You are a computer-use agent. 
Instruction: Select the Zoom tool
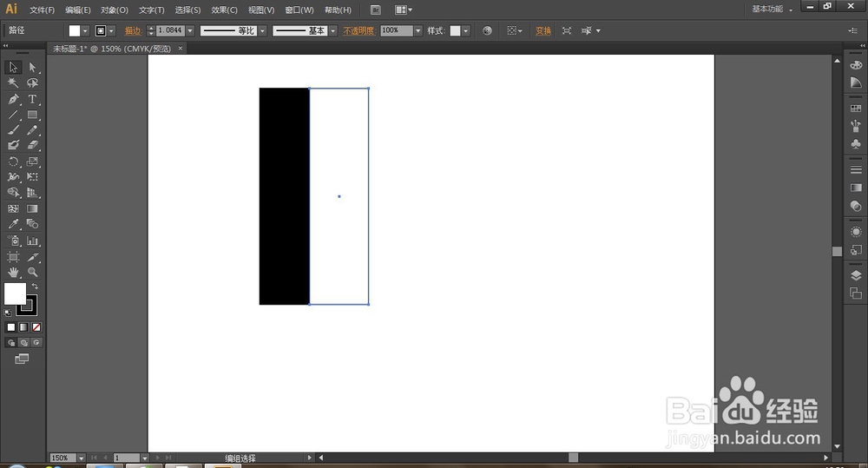(x=32, y=273)
